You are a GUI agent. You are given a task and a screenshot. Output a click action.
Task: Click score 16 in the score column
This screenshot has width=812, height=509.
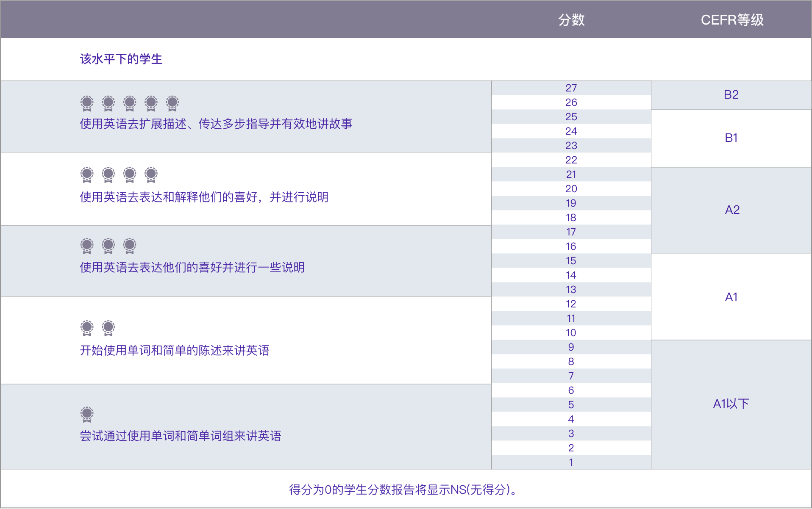click(571, 246)
